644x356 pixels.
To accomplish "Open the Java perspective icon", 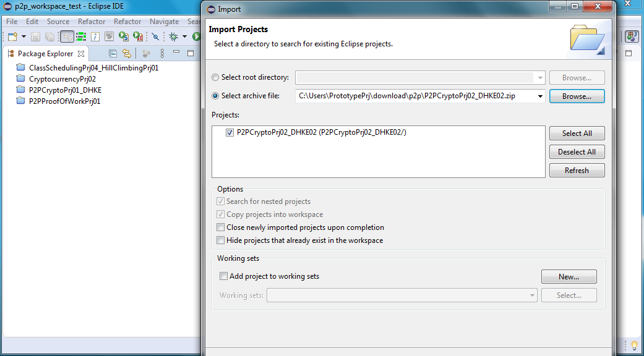I will pyautogui.click(x=632, y=36).
